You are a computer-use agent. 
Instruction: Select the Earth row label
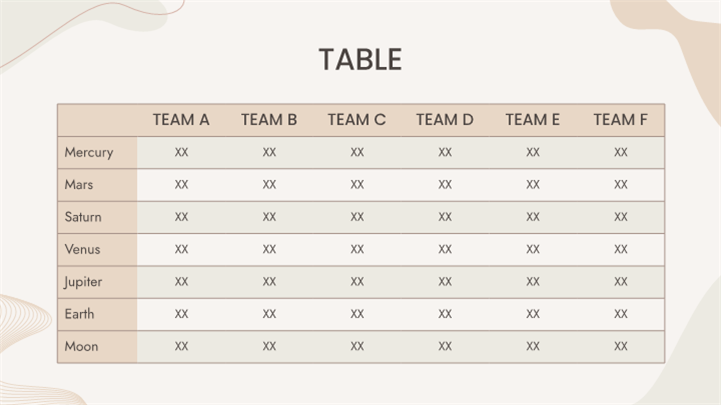point(80,314)
